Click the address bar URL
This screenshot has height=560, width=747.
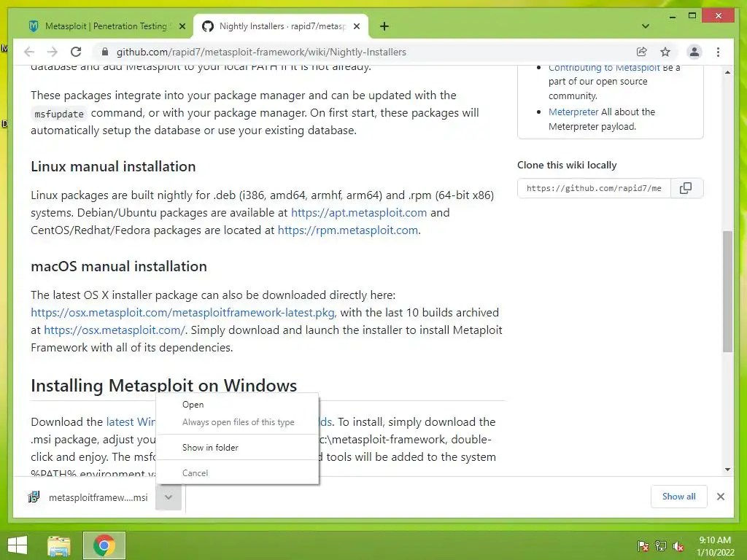click(x=261, y=52)
